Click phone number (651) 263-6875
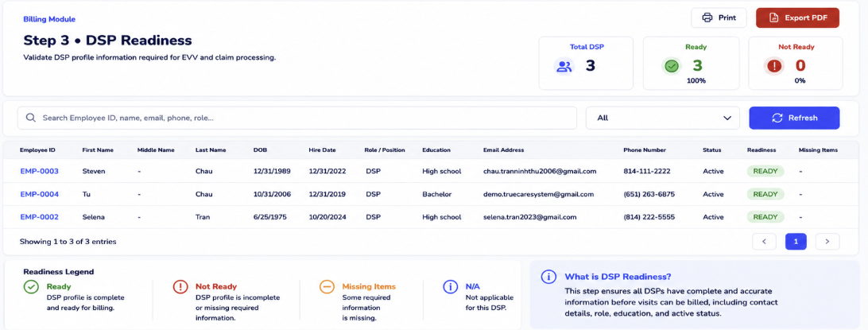 [x=649, y=194]
